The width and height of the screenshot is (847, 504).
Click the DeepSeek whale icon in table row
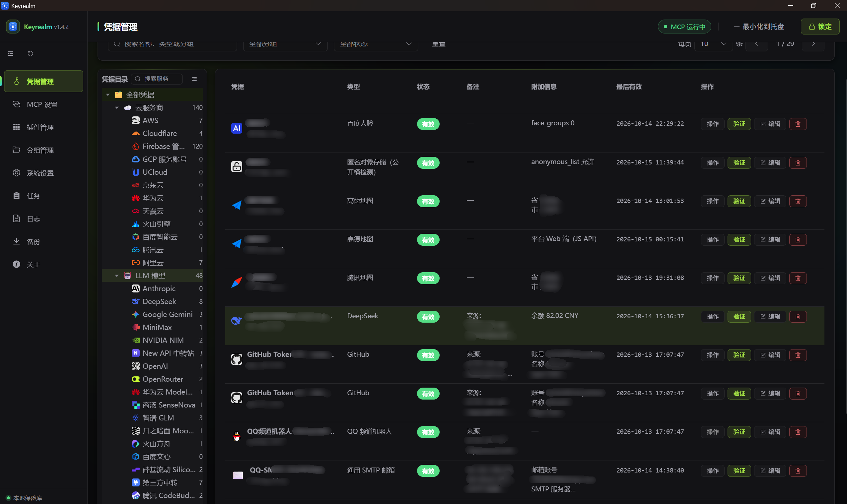[x=237, y=320]
